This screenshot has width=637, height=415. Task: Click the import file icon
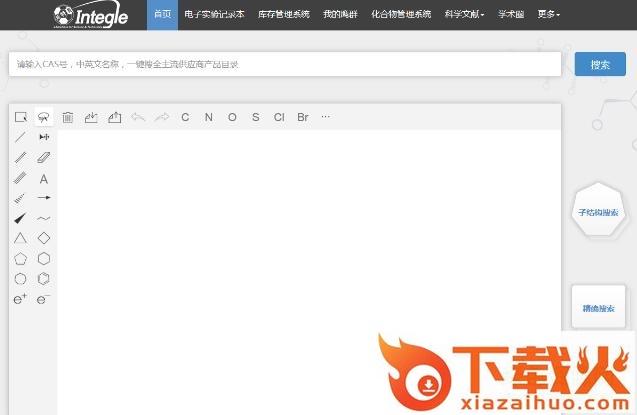pyautogui.click(x=91, y=117)
